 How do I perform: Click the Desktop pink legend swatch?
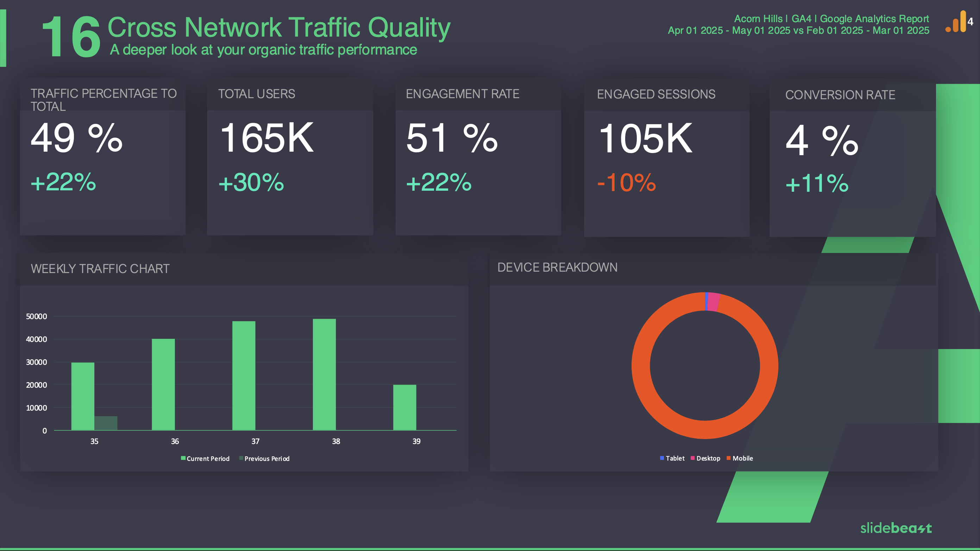pos(693,458)
